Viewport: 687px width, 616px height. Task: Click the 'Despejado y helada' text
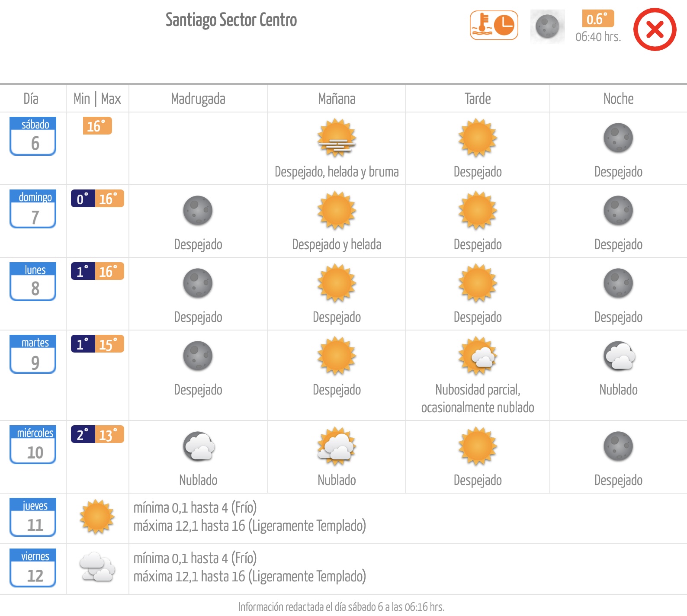click(x=337, y=244)
